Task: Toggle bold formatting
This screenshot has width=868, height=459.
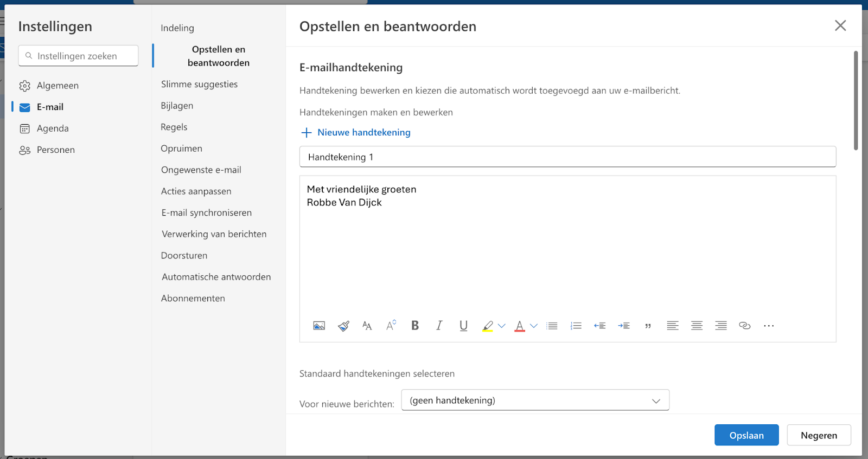Action: 415,325
